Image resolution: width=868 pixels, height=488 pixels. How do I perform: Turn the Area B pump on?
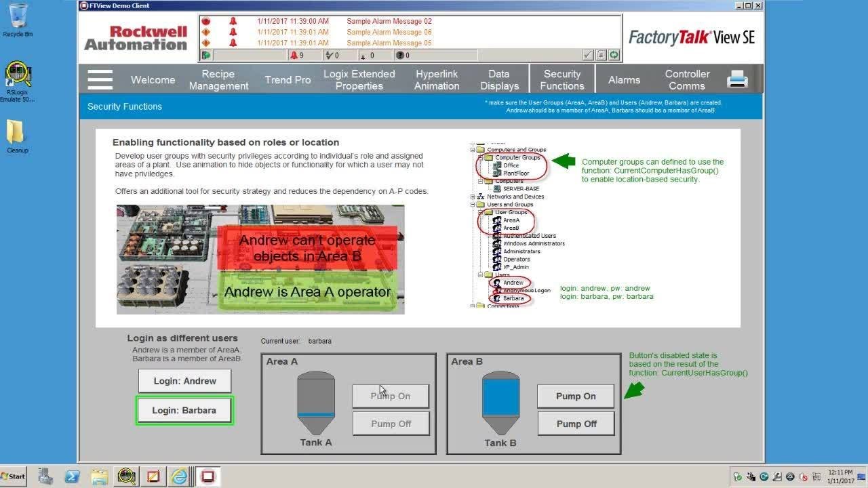[x=576, y=396]
